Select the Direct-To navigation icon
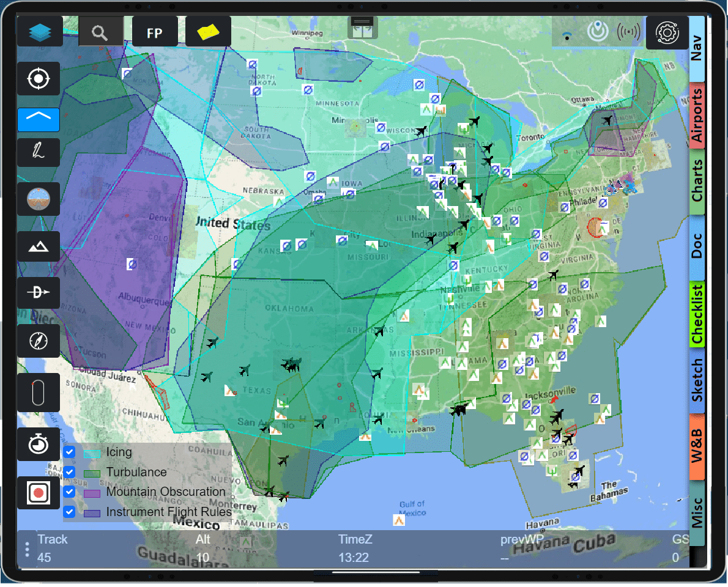 (39, 293)
